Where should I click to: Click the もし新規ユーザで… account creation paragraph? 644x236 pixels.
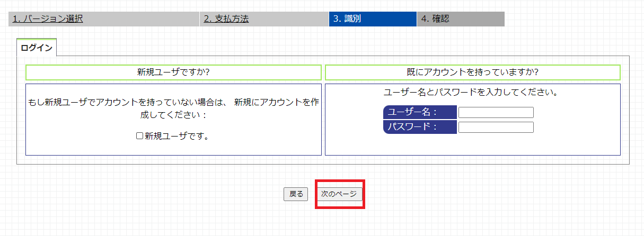point(173,107)
